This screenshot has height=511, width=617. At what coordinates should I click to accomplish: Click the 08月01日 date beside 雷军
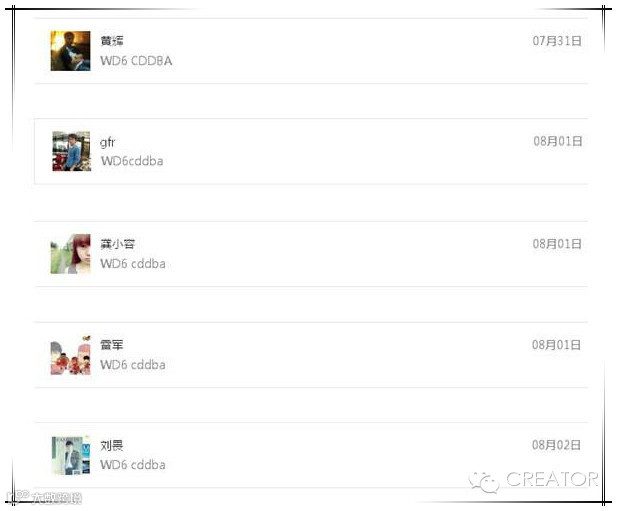(x=556, y=345)
